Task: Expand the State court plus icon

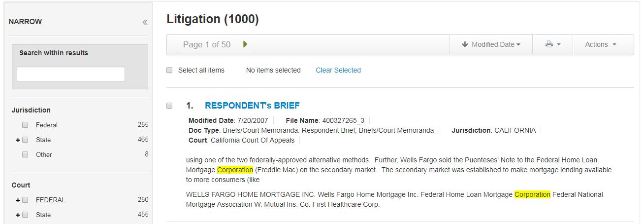Action: pos(18,215)
